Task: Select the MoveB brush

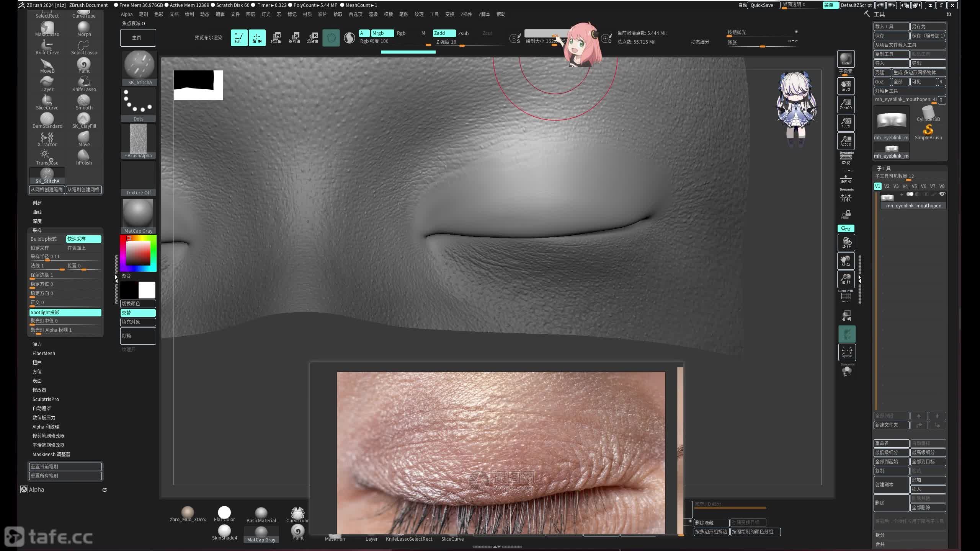Action: (x=47, y=66)
